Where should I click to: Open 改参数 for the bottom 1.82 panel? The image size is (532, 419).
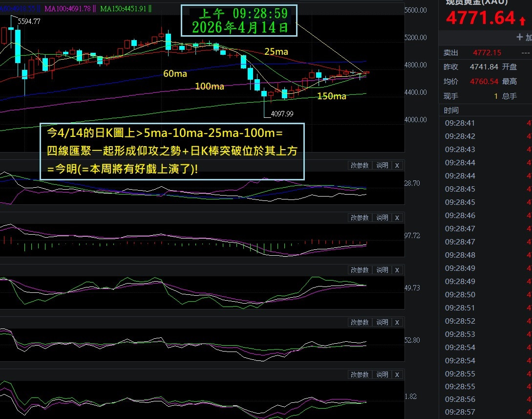pyautogui.click(x=360, y=375)
